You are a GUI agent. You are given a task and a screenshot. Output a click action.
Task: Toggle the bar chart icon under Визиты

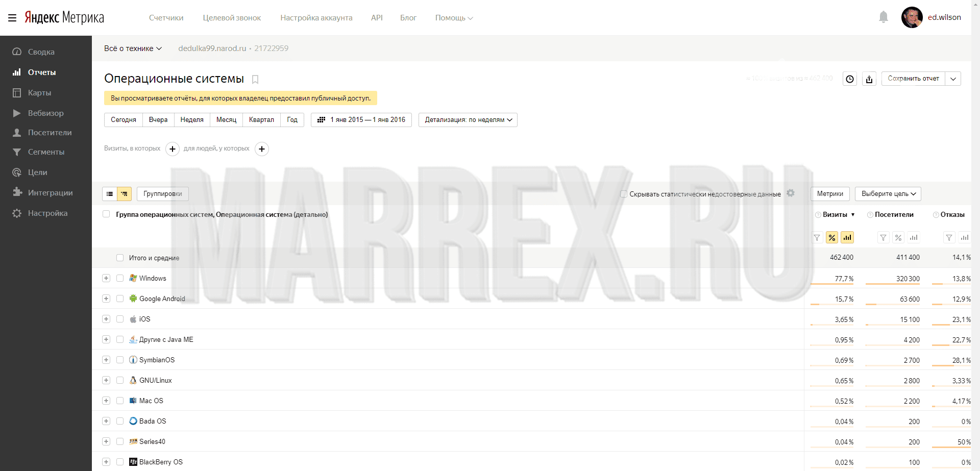pyautogui.click(x=847, y=238)
